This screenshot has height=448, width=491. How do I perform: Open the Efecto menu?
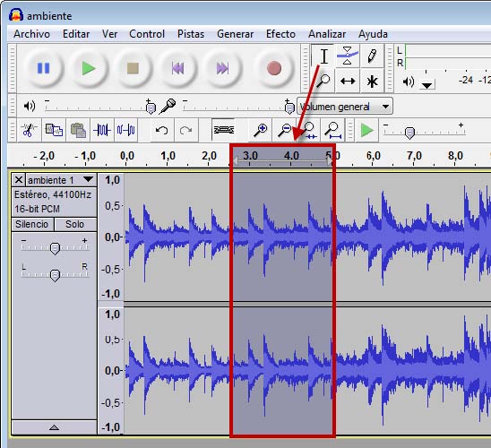point(280,34)
